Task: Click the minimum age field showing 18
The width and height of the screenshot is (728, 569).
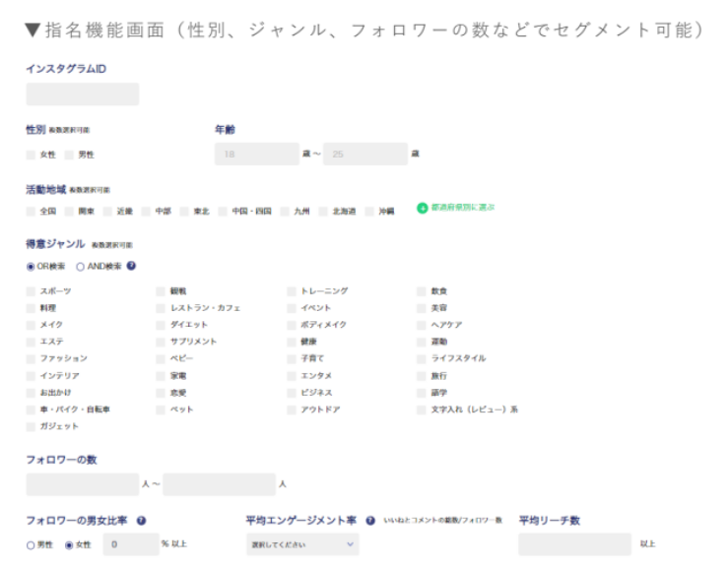Action: (256, 155)
